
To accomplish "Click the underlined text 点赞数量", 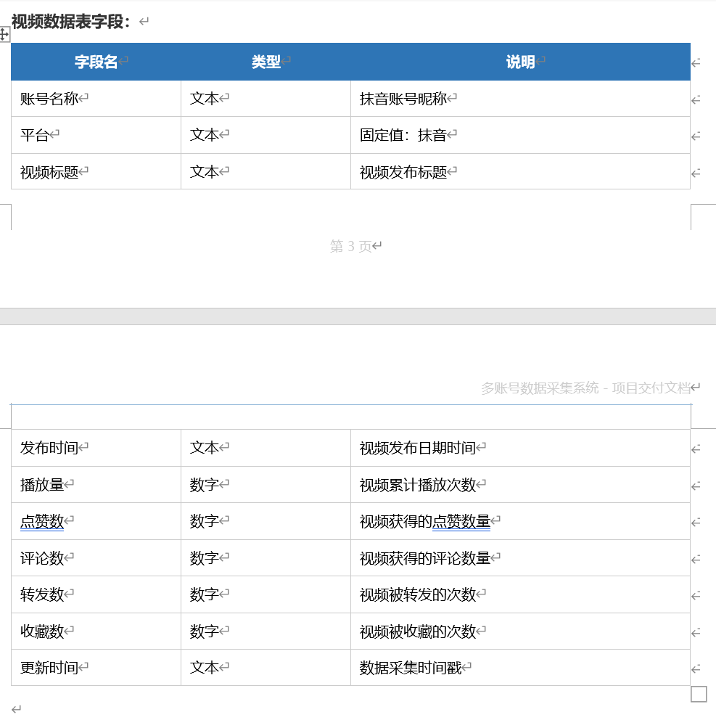I will pos(462,521).
